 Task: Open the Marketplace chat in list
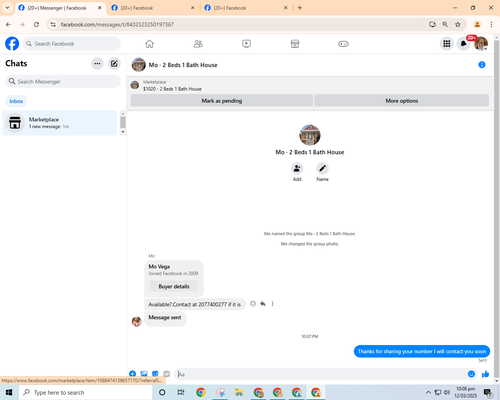pyautogui.click(x=60, y=123)
